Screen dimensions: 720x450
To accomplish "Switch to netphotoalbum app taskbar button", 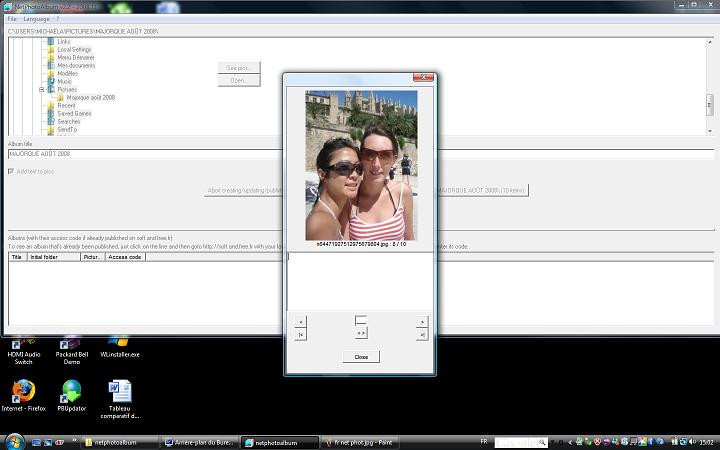I will tap(280, 443).
